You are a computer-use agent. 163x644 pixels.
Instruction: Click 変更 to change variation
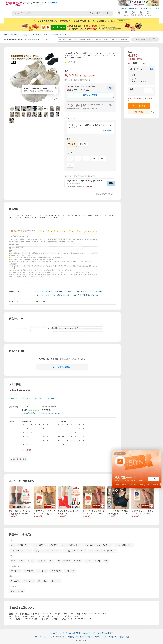pyautogui.click(x=151, y=69)
